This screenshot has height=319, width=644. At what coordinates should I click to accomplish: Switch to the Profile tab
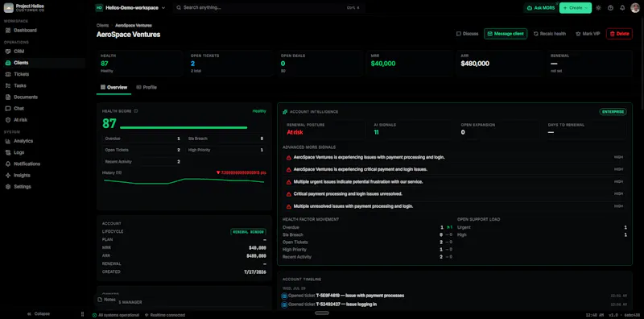[x=147, y=88]
